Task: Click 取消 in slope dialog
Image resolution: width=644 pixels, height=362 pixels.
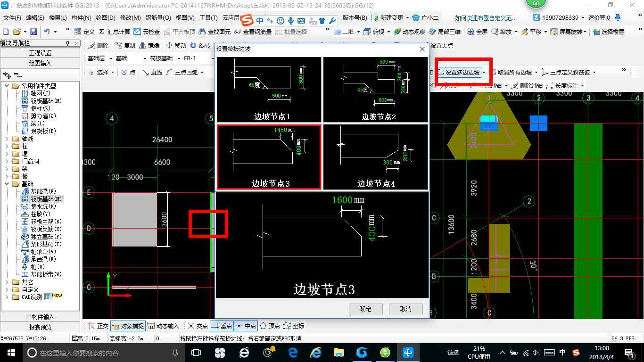Action: pyautogui.click(x=405, y=309)
